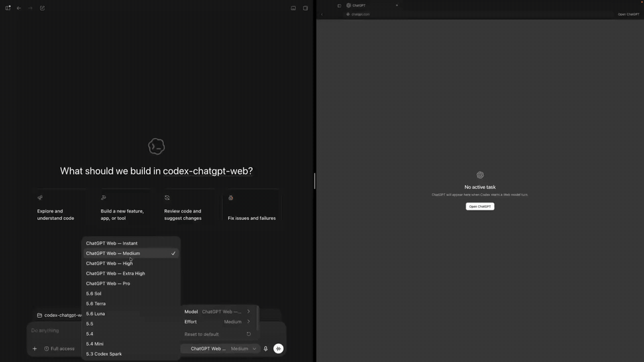Viewport: 644px width, 362px height.
Task: Choose the 5.6 Terra model
Action: 131,304
